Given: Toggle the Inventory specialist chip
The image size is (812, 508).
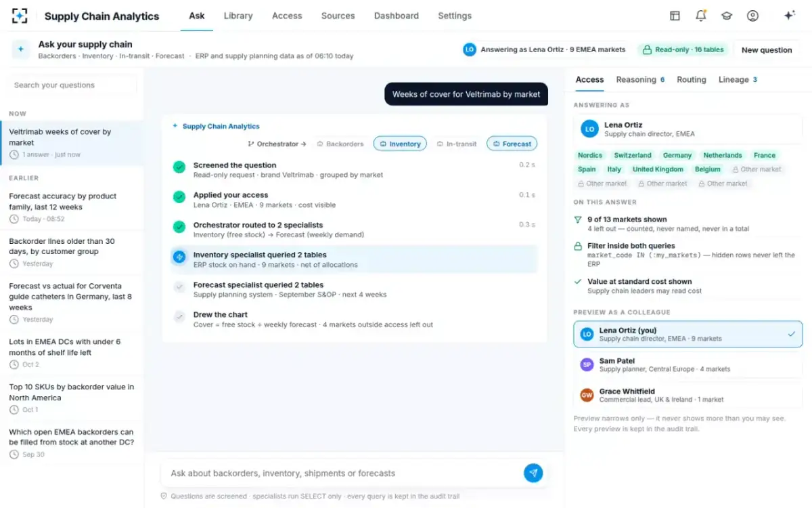Looking at the screenshot, I should tap(401, 144).
